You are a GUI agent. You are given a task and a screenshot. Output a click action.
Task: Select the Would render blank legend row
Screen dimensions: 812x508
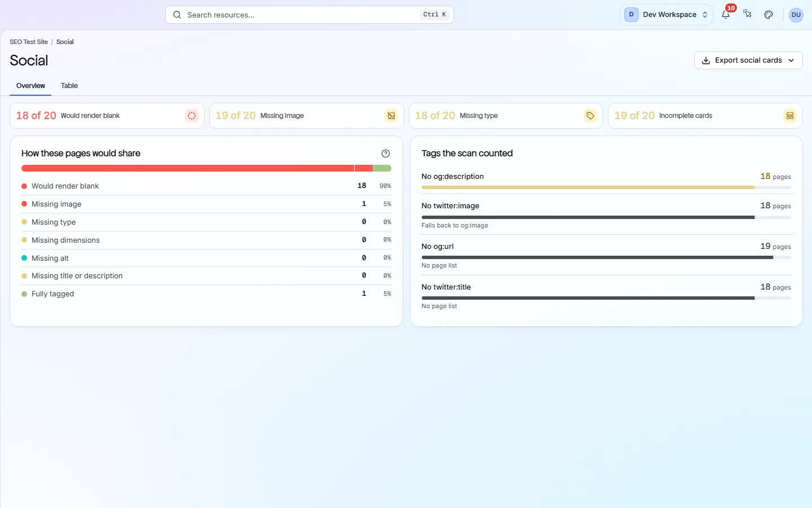point(206,186)
